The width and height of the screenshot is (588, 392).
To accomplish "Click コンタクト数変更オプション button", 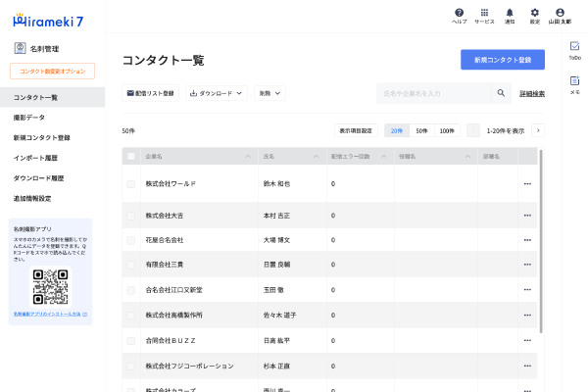I will coord(53,71).
